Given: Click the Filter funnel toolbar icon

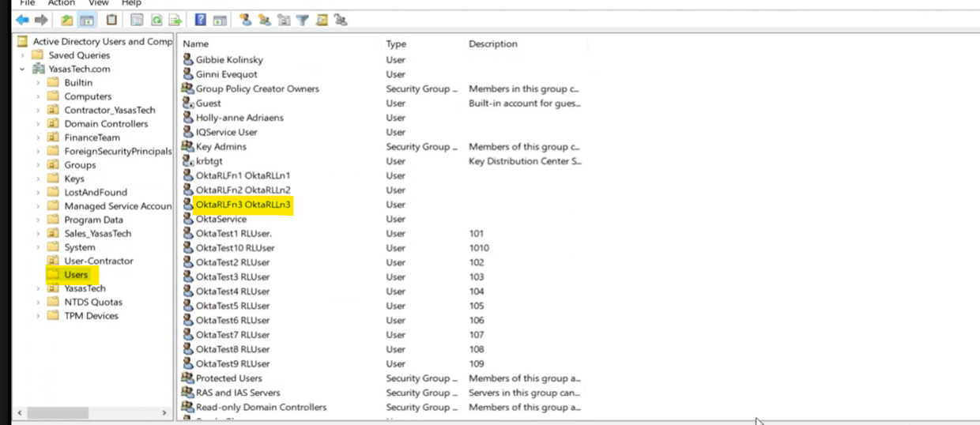Looking at the screenshot, I should [x=302, y=21].
